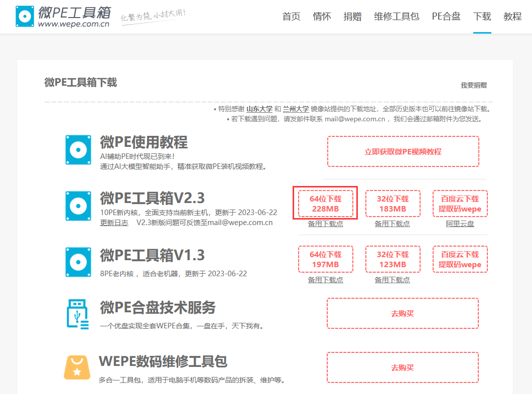Download V2.3 64位 228MB
The image size is (532, 394).
tap(325, 204)
